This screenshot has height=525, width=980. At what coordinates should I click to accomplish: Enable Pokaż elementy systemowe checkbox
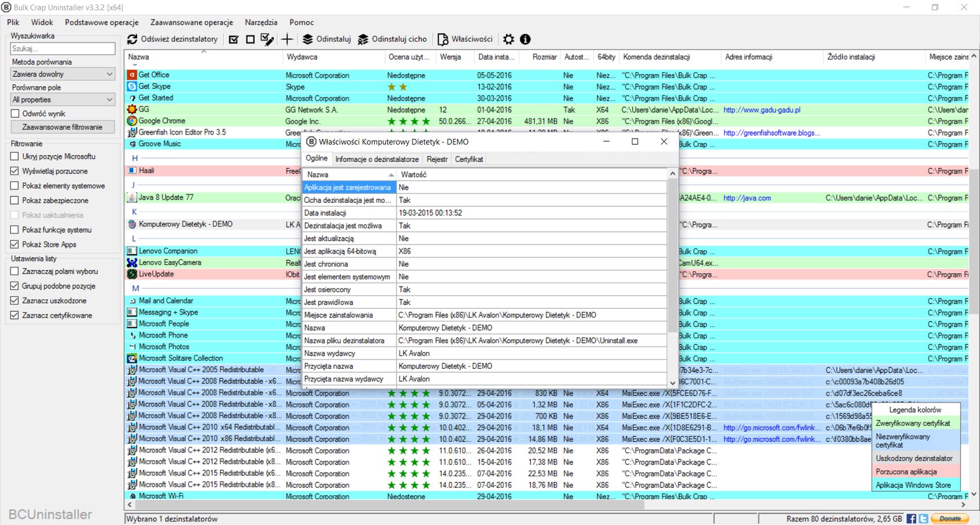point(15,186)
